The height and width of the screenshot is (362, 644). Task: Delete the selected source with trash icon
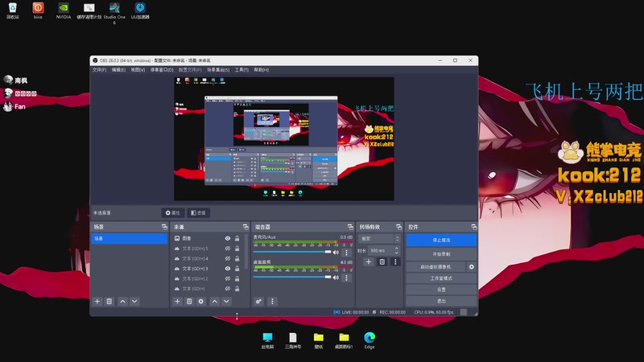click(x=189, y=301)
